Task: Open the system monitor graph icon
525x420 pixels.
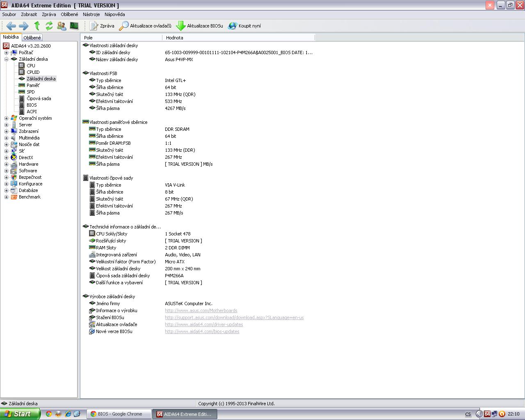Action: 74,26
